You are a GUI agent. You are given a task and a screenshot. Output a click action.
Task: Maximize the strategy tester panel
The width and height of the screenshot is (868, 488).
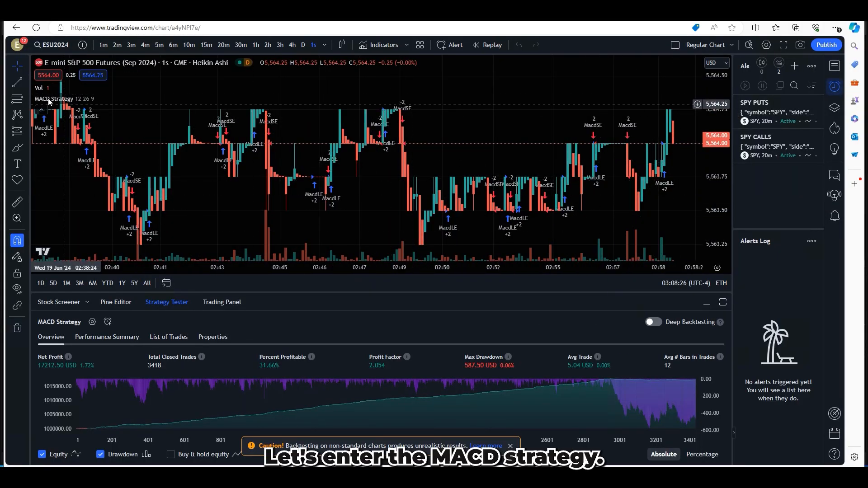click(723, 302)
